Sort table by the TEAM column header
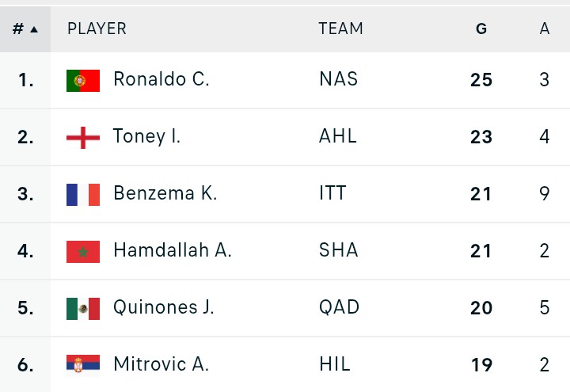 pyautogui.click(x=340, y=29)
